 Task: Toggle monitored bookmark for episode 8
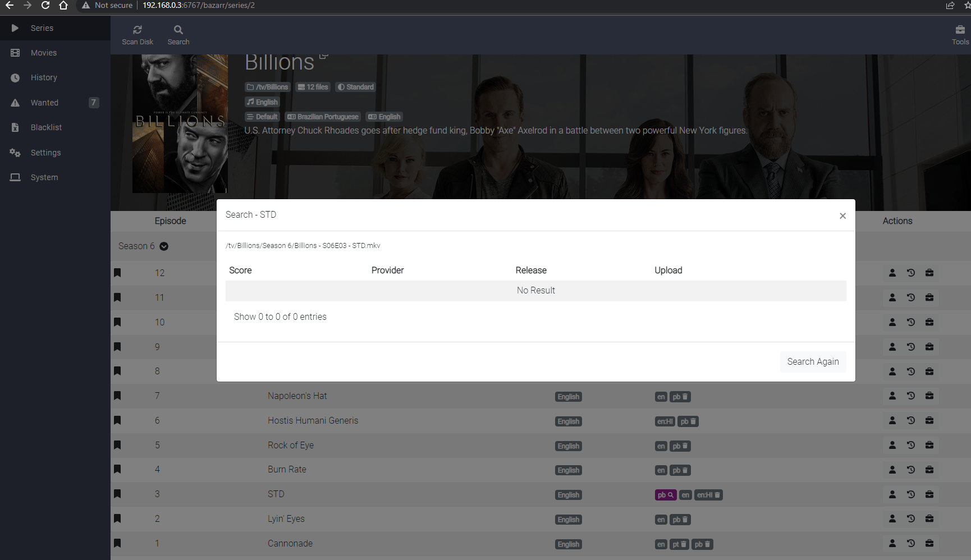tap(117, 371)
